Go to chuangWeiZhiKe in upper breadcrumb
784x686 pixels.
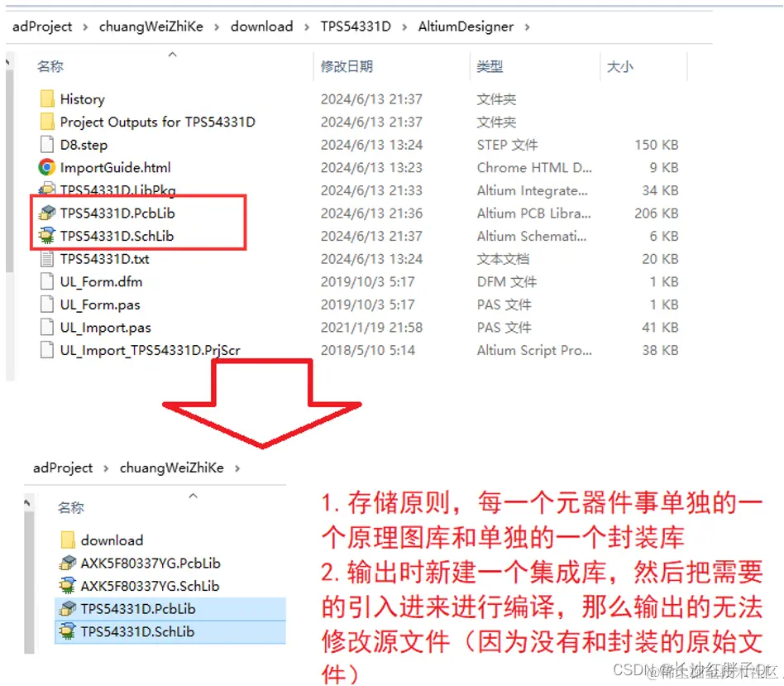151,26
